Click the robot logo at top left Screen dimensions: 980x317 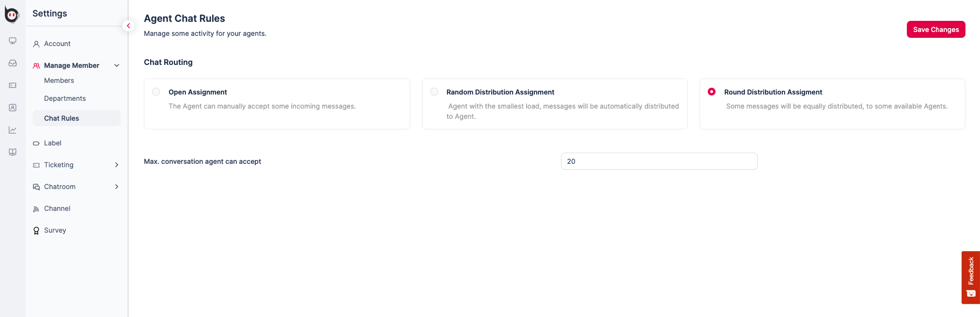coord(12,15)
